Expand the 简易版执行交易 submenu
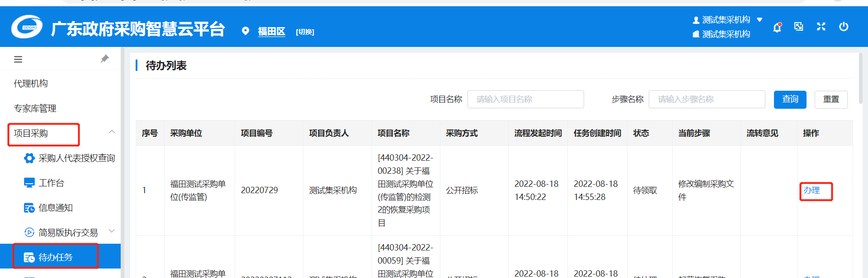 pyautogui.click(x=112, y=232)
